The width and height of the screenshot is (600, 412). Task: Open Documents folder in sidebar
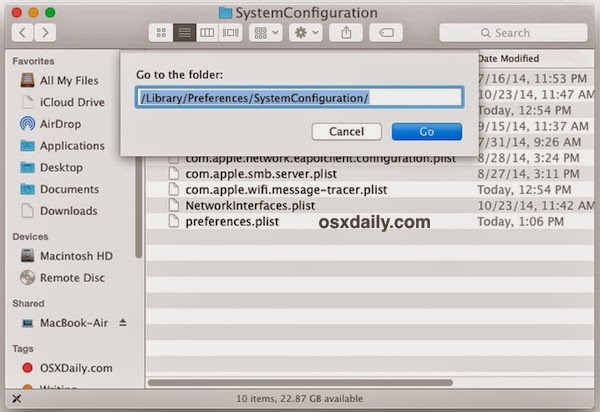pos(60,189)
